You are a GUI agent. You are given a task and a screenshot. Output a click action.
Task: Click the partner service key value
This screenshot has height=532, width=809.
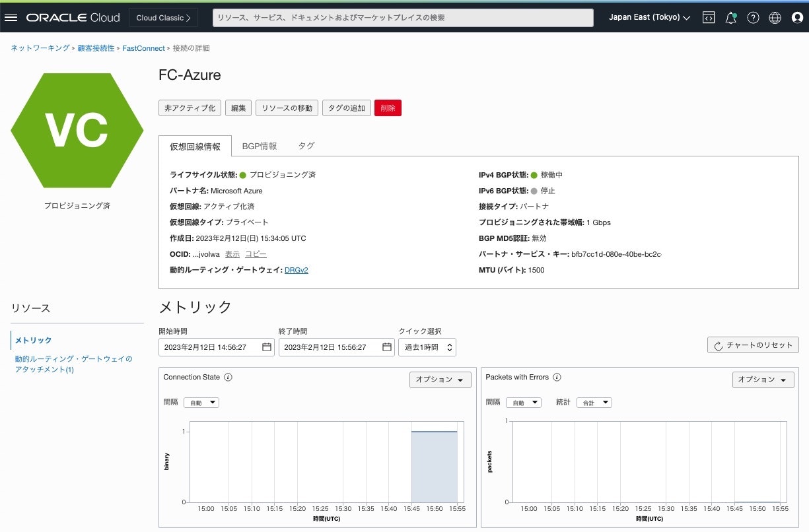click(x=616, y=254)
